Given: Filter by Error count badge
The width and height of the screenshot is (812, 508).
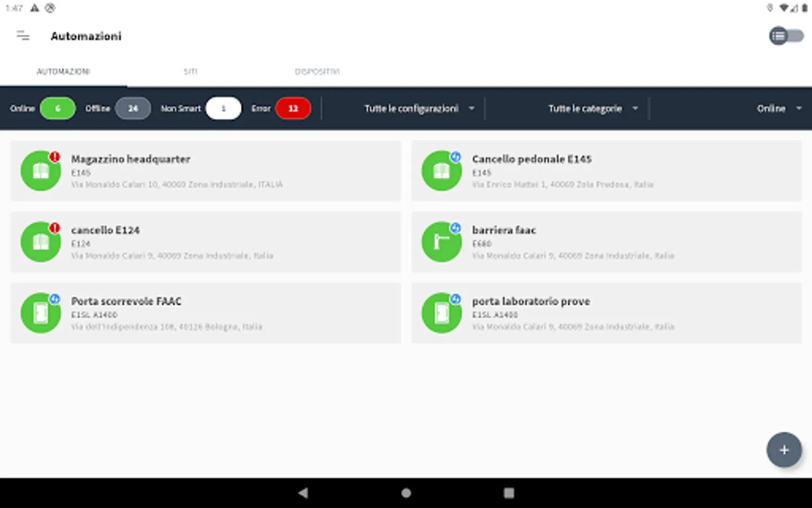Looking at the screenshot, I should 293,108.
